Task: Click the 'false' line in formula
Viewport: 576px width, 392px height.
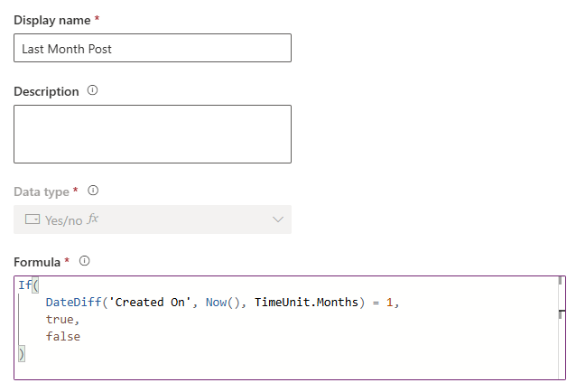Action: coord(63,336)
